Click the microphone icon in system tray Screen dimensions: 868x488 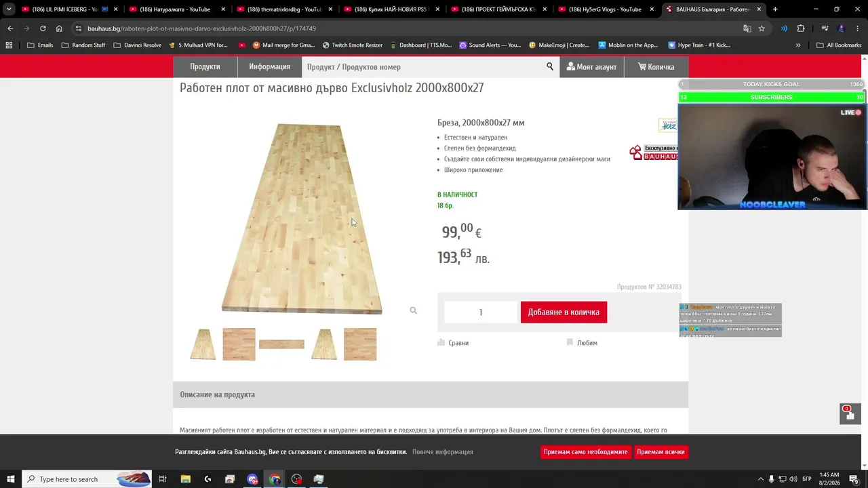pos(772,479)
